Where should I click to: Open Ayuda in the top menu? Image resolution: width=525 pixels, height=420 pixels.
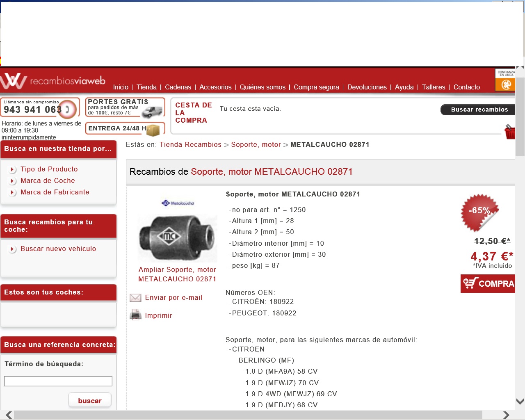pyautogui.click(x=404, y=87)
